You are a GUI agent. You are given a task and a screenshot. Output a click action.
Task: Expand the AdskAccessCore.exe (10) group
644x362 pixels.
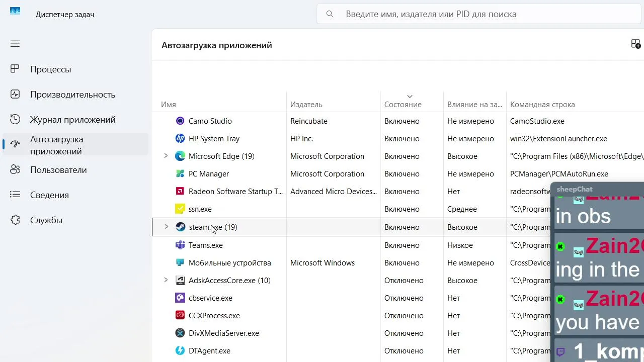[166, 281]
